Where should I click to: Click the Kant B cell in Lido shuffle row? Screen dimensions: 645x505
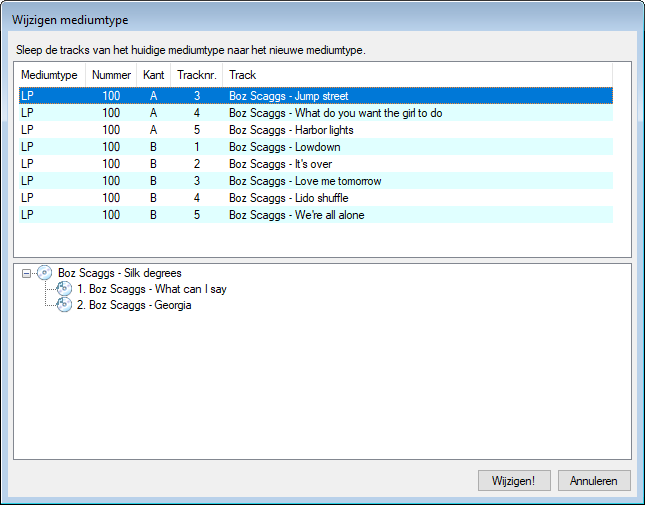coord(153,198)
